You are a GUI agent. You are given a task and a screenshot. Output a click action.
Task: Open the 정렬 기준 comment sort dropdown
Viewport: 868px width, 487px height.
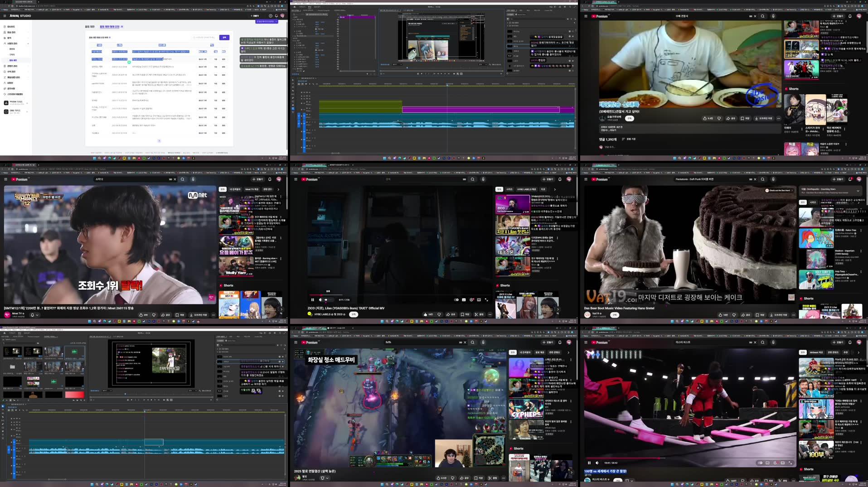pos(630,139)
